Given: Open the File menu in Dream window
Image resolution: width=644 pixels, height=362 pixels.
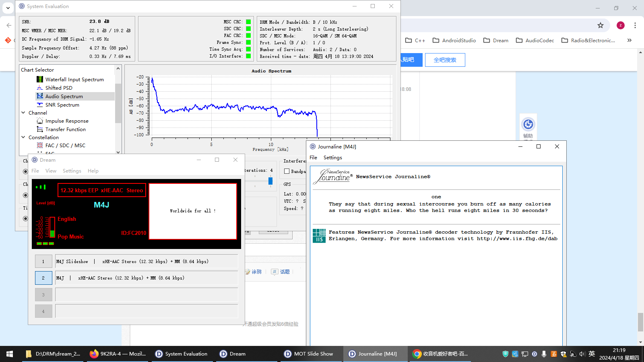Looking at the screenshot, I should (35, 171).
